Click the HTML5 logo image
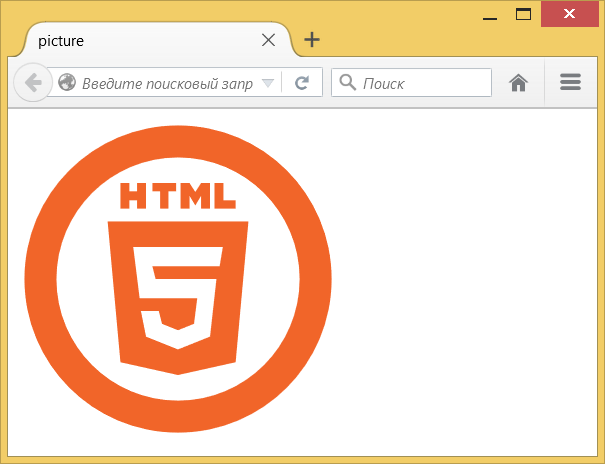The width and height of the screenshot is (605, 464). 178,279
